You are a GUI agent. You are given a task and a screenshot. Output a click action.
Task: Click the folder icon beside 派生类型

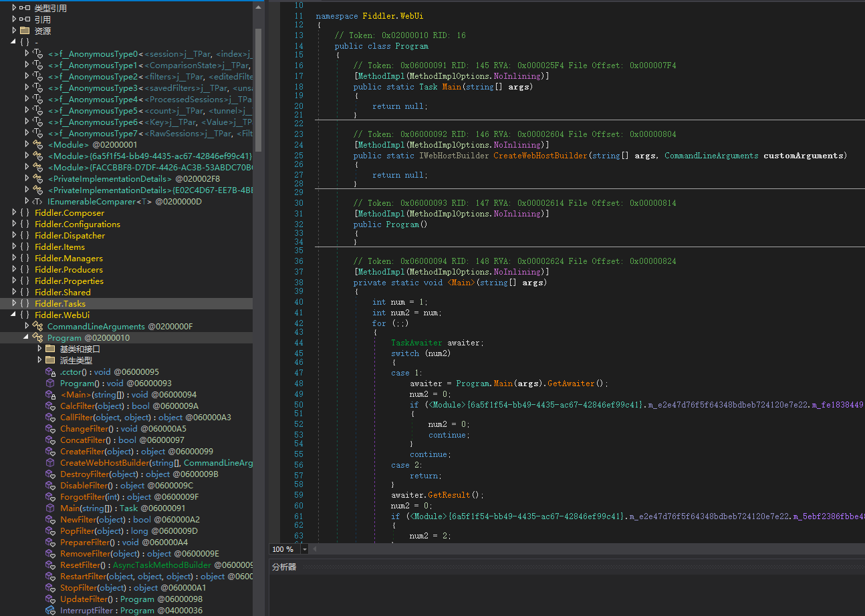(50, 360)
